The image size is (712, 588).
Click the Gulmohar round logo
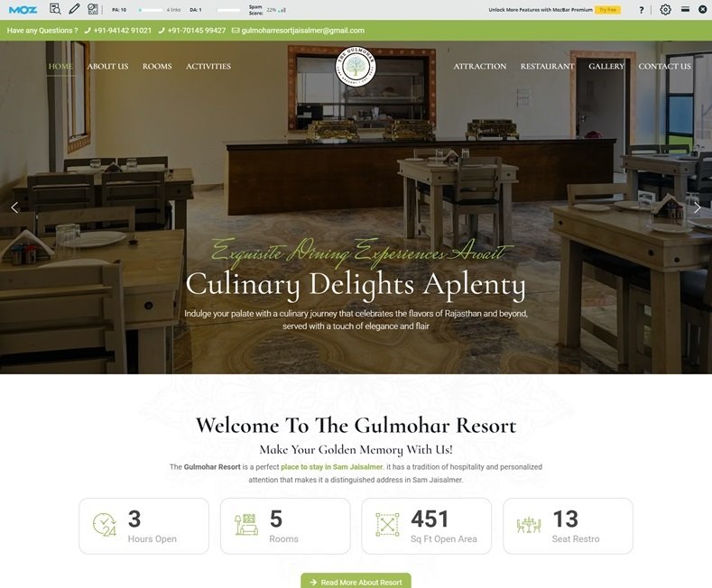point(356,67)
